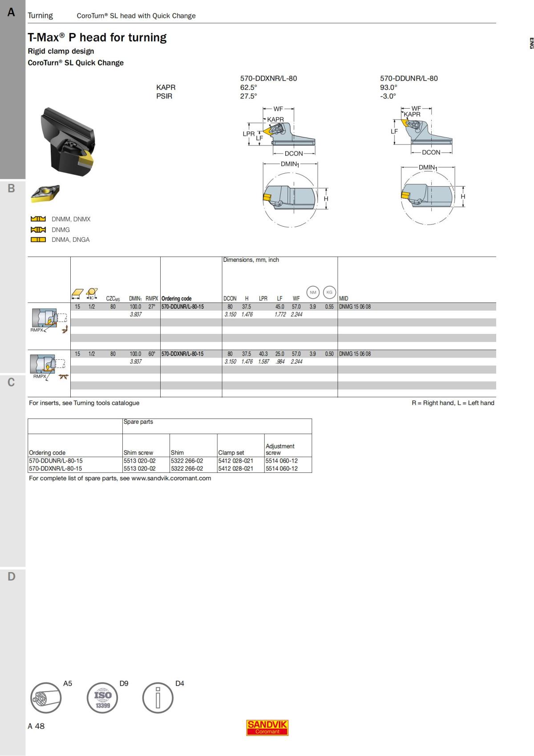
Task: Click the 'Turning' header label
Action: click(x=40, y=16)
